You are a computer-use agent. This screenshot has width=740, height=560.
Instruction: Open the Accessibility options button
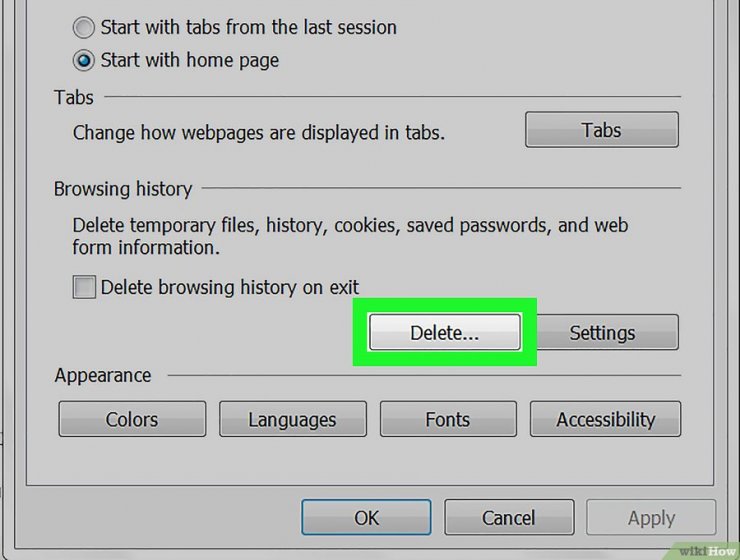[x=605, y=419]
